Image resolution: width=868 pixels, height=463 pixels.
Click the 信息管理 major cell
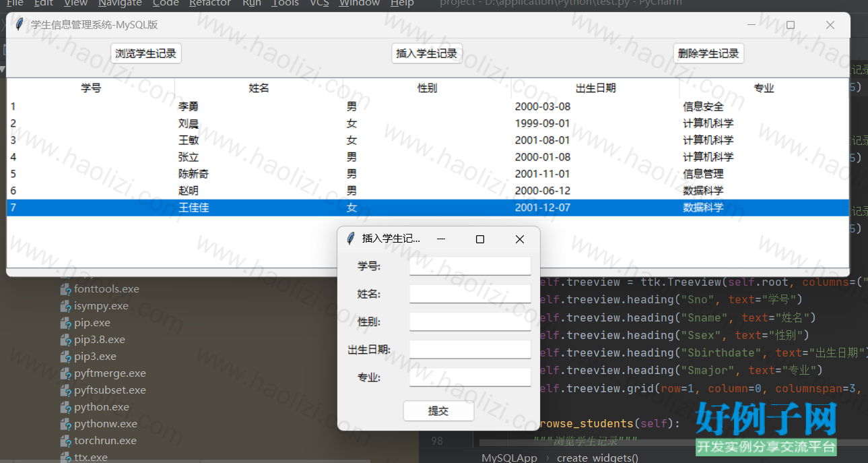703,174
